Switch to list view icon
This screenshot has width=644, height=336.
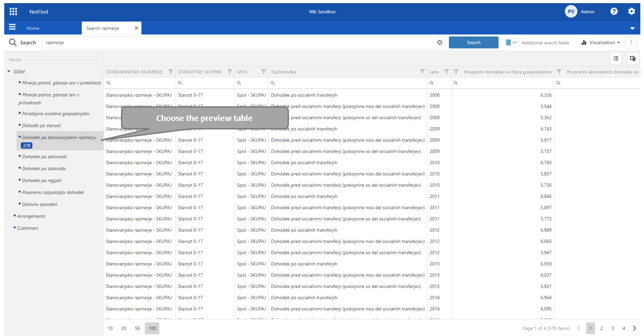(616, 58)
